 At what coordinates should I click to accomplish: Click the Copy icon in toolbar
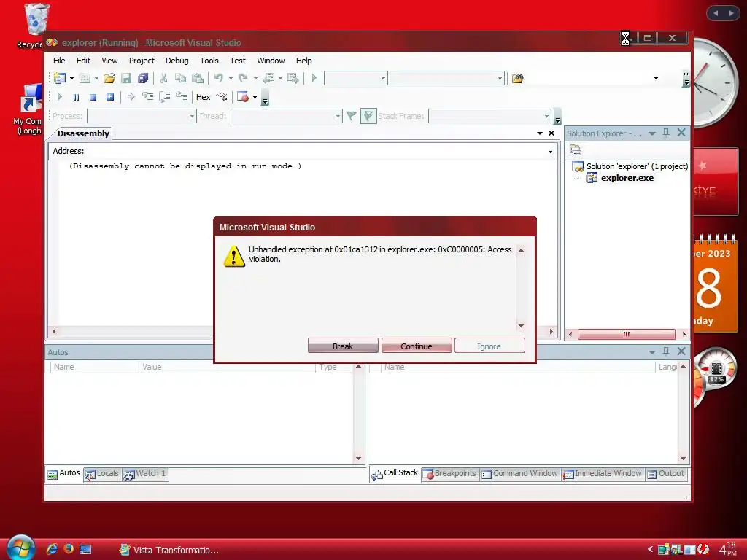tap(181, 78)
